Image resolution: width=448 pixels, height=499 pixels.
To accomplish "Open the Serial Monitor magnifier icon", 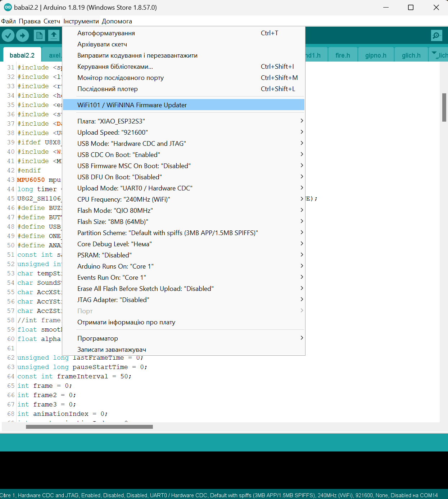I will (436, 35).
